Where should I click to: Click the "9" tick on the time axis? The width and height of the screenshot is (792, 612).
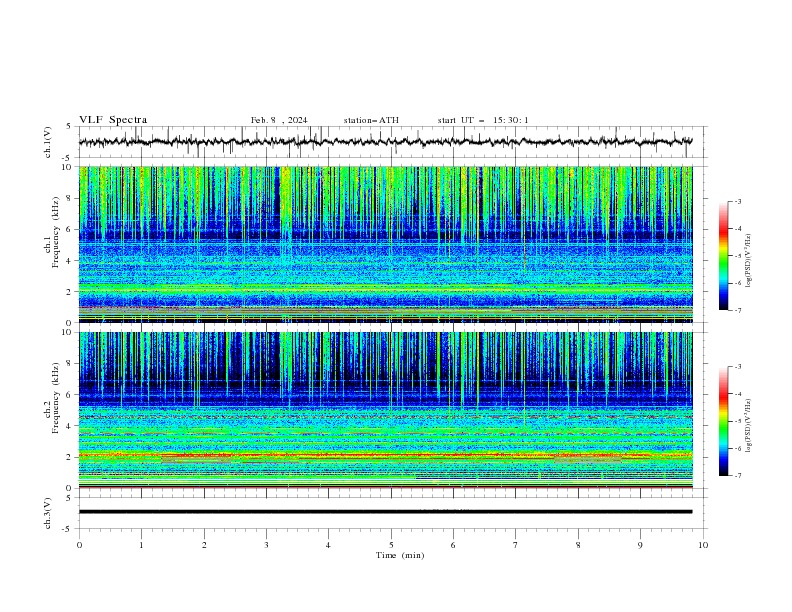click(x=640, y=545)
